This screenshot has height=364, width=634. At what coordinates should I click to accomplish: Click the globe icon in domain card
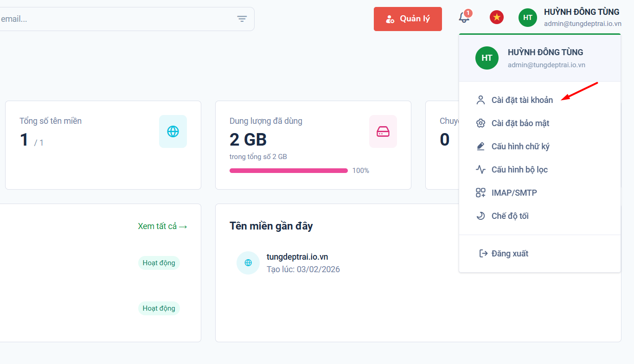tap(173, 132)
